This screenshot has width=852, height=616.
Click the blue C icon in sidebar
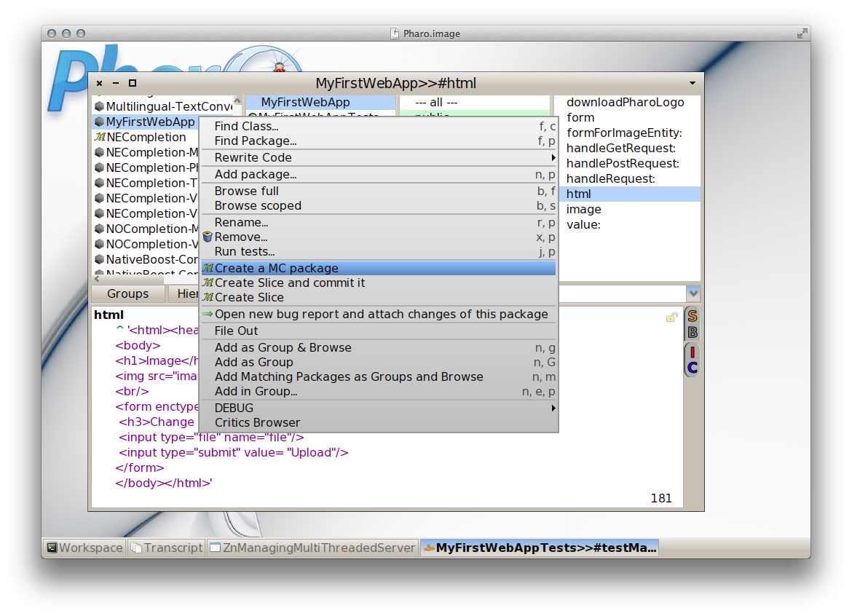tap(693, 368)
